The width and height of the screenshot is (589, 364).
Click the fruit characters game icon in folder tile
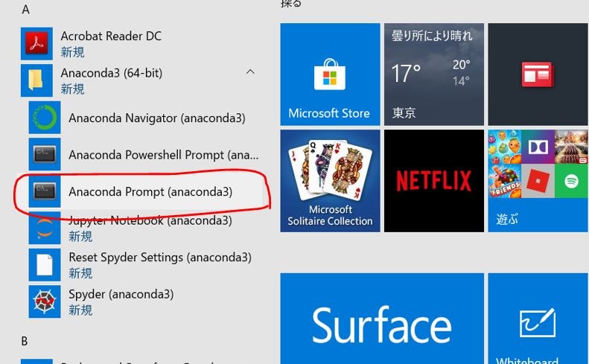[x=504, y=147]
